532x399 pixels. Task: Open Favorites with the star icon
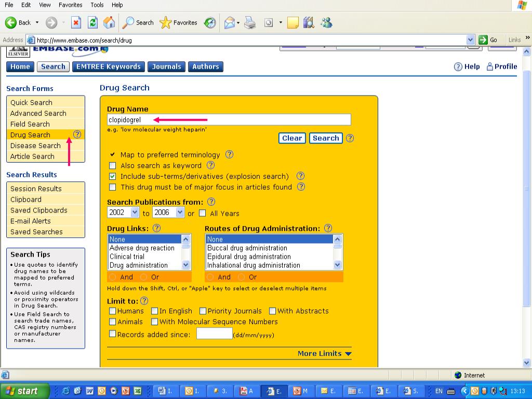pos(165,23)
